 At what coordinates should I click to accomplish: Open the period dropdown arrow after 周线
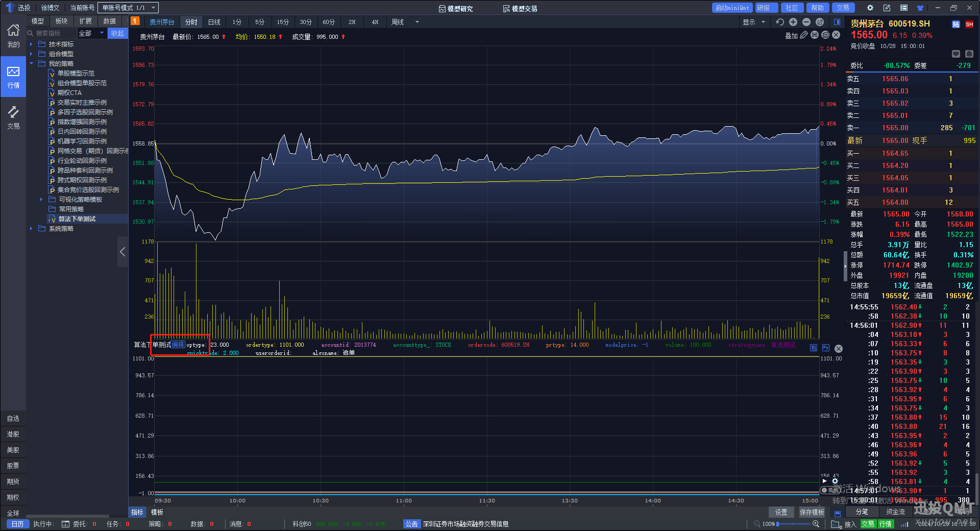(417, 22)
